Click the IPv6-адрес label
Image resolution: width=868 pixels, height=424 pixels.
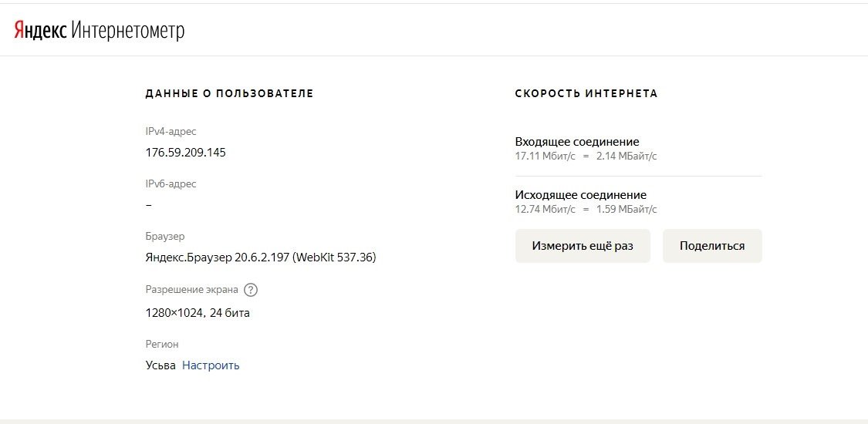pyautogui.click(x=171, y=184)
